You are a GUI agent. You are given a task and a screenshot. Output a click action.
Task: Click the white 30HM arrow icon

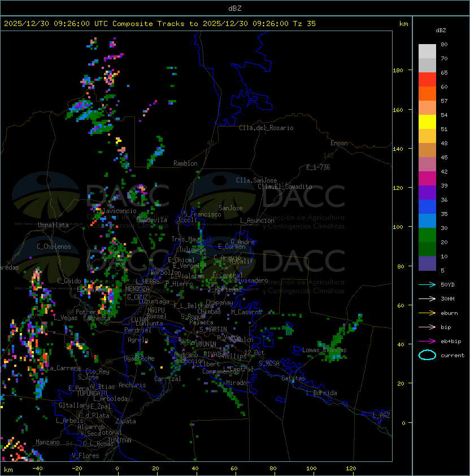point(427,298)
